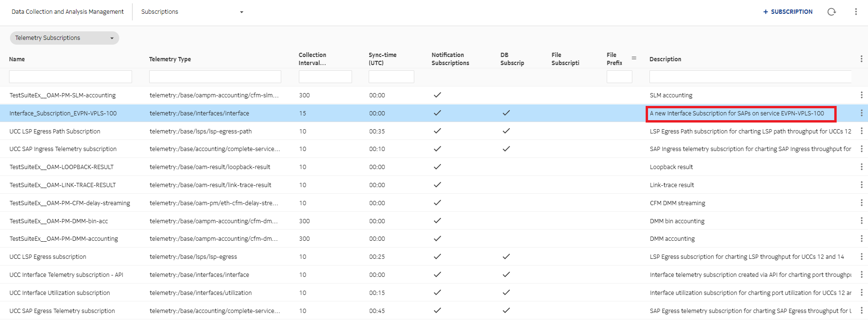The width and height of the screenshot is (868, 322).
Task: Click the Name column filter field
Action: tap(70, 77)
